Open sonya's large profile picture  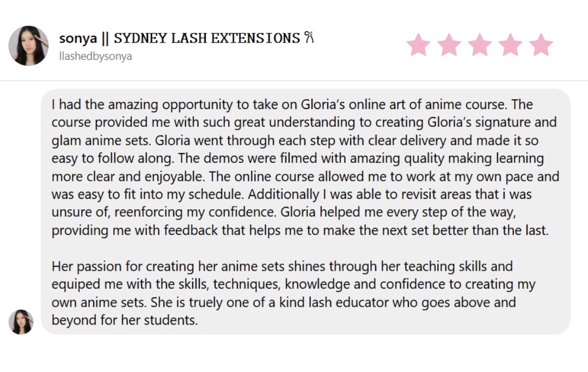28,46
